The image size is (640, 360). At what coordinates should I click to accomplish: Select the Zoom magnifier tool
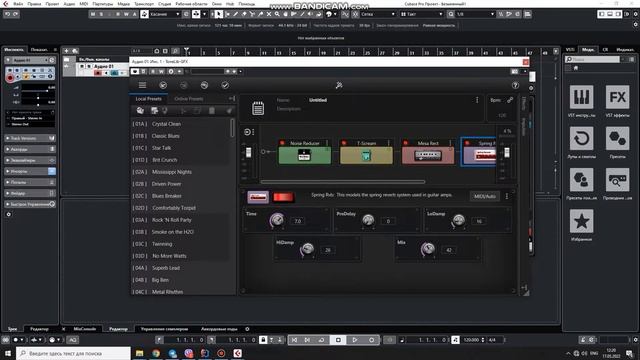(277, 14)
